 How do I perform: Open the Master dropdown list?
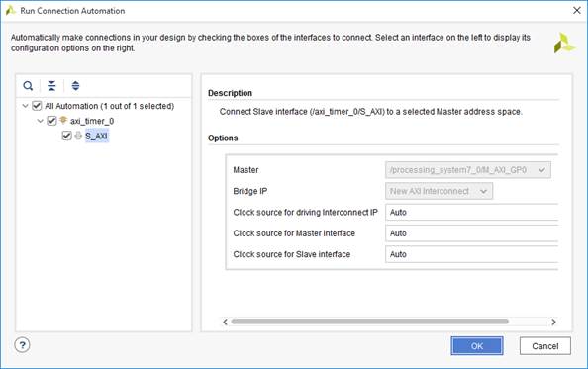(x=468, y=170)
